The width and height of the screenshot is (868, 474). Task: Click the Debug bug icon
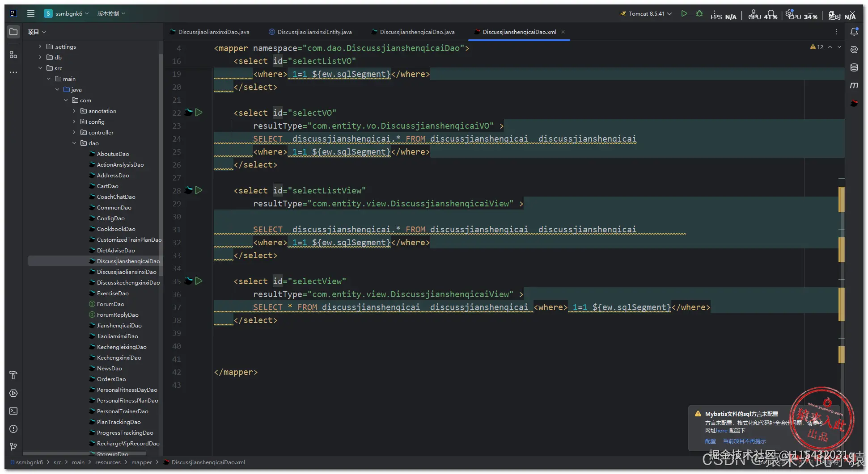[699, 14]
